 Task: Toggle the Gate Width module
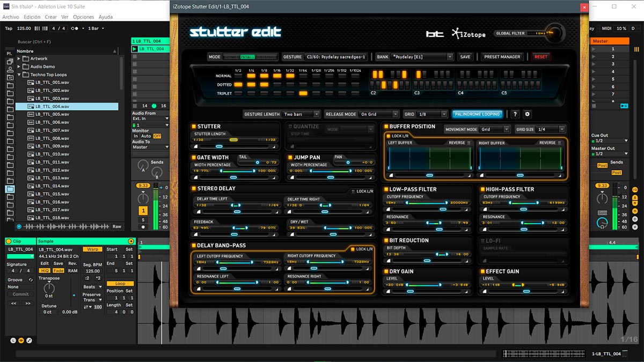click(x=194, y=158)
